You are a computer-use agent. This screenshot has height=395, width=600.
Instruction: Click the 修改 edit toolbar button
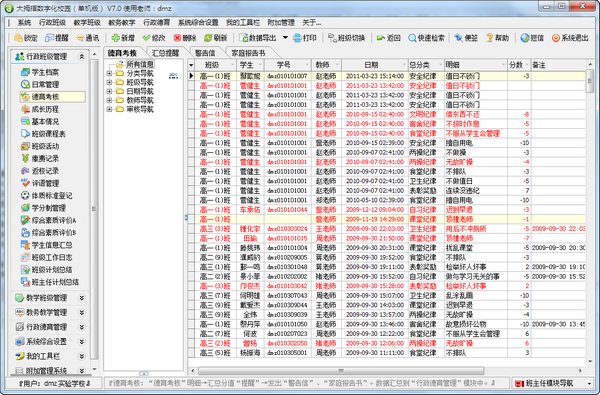[x=154, y=38]
